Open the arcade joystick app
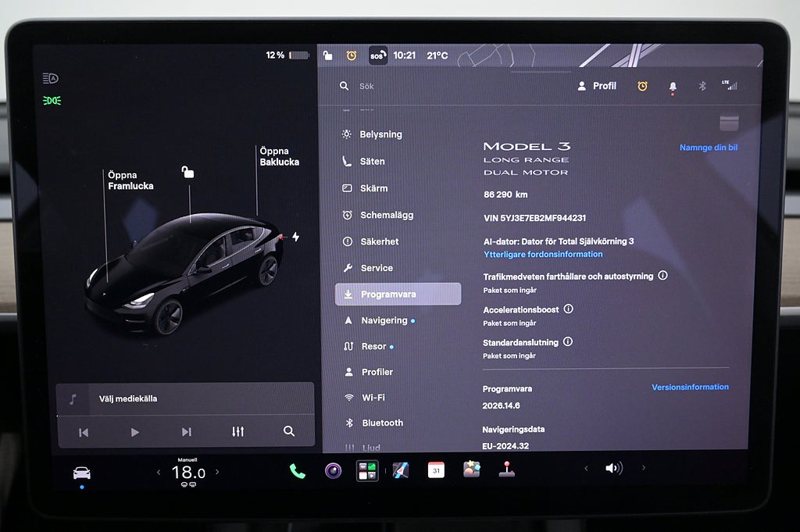 506,470
